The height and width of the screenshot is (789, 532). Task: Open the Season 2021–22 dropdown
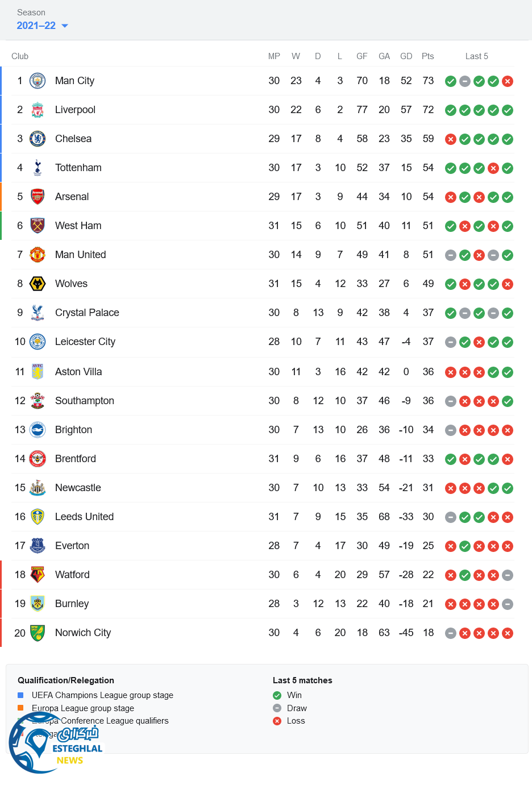pos(43,26)
